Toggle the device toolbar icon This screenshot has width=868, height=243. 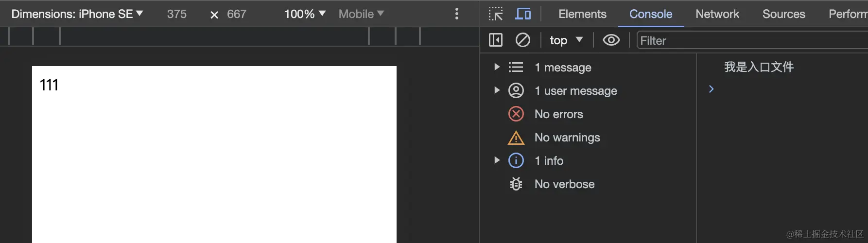(x=523, y=14)
